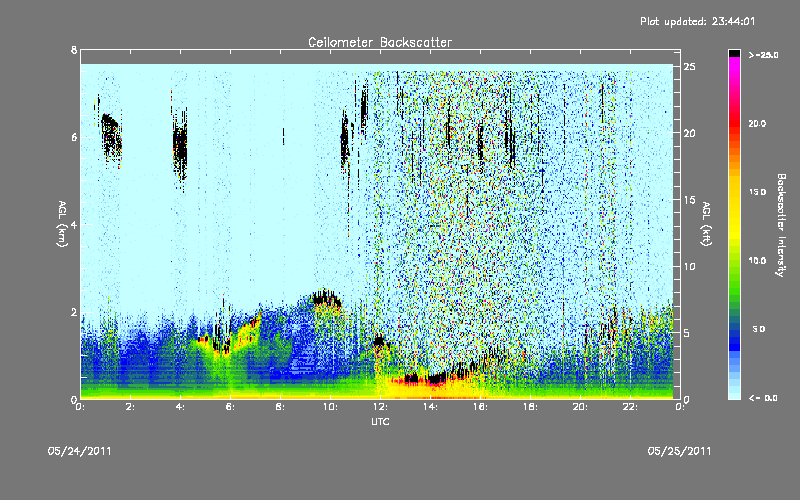Screen dimensions: 800x500
Task: Click the 'Plot updated: 23:44:01' timestamp
Action: [697, 21]
